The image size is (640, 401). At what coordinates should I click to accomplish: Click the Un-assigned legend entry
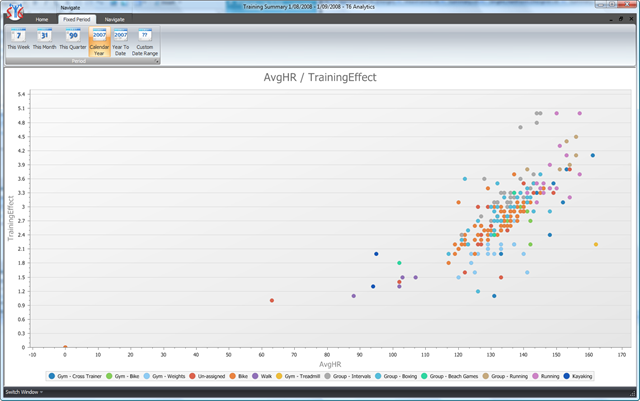click(207, 376)
